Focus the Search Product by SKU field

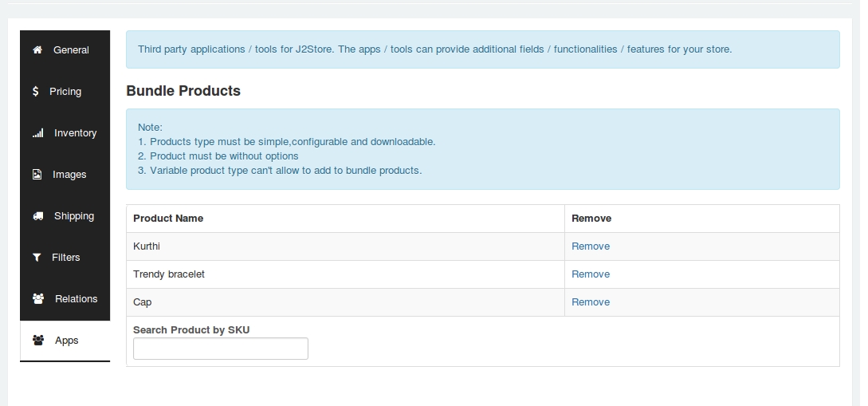pyautogui.click(x=220, y=349)
